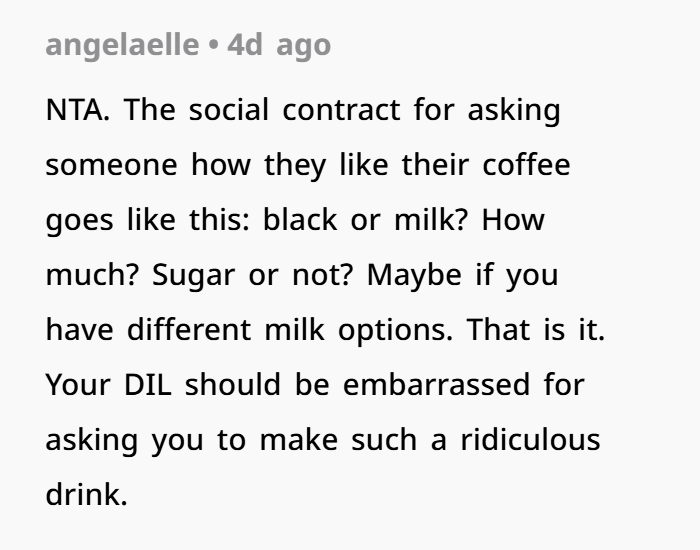Image resolution: width=700 pixels, height=550 pixels.
Task: Open the angelaelle user profile
Action: (121, 45)
